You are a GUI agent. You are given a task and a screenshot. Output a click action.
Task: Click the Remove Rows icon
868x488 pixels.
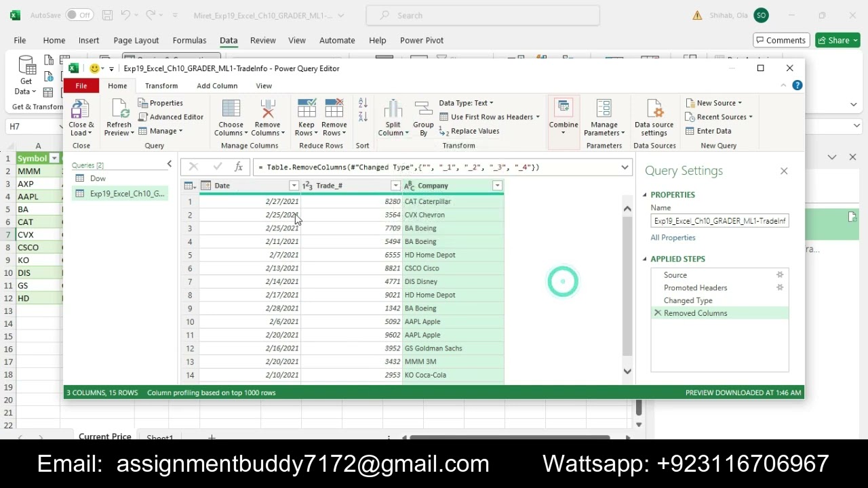tap(334, 108)
